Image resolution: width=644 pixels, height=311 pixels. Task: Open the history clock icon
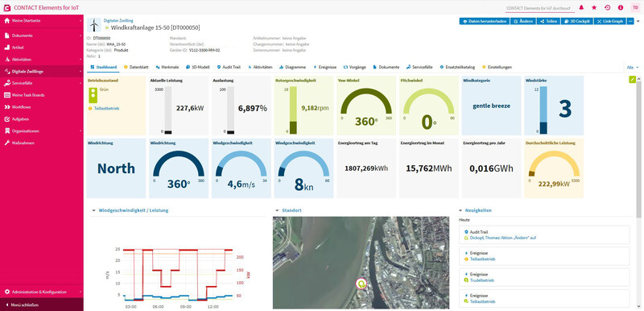click(x=608, y=7)
